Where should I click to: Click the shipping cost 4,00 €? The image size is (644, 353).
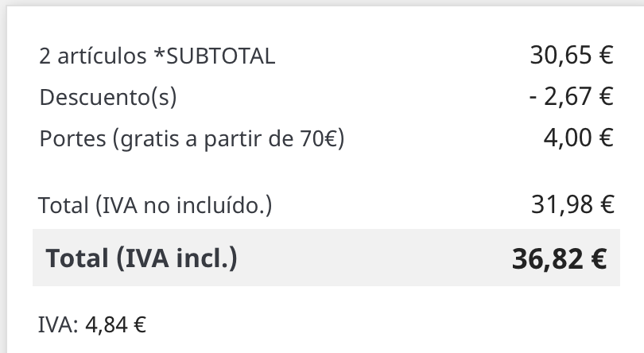(x=578, y=138)
